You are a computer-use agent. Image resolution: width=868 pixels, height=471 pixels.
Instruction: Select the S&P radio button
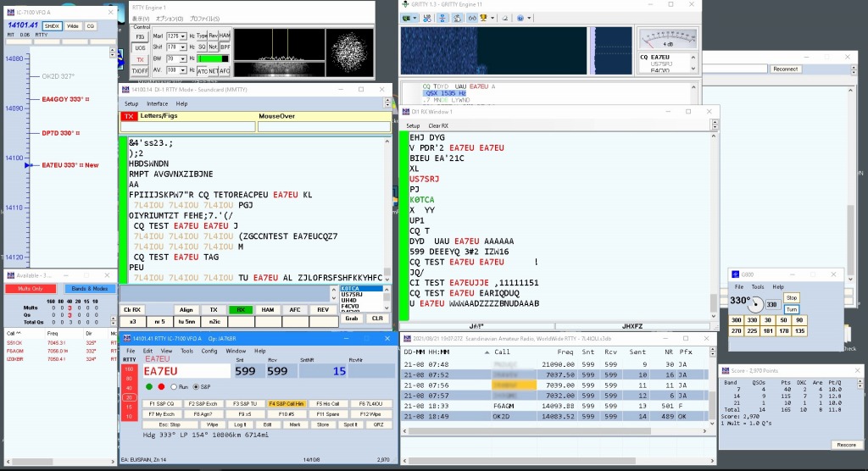[196, 387]
